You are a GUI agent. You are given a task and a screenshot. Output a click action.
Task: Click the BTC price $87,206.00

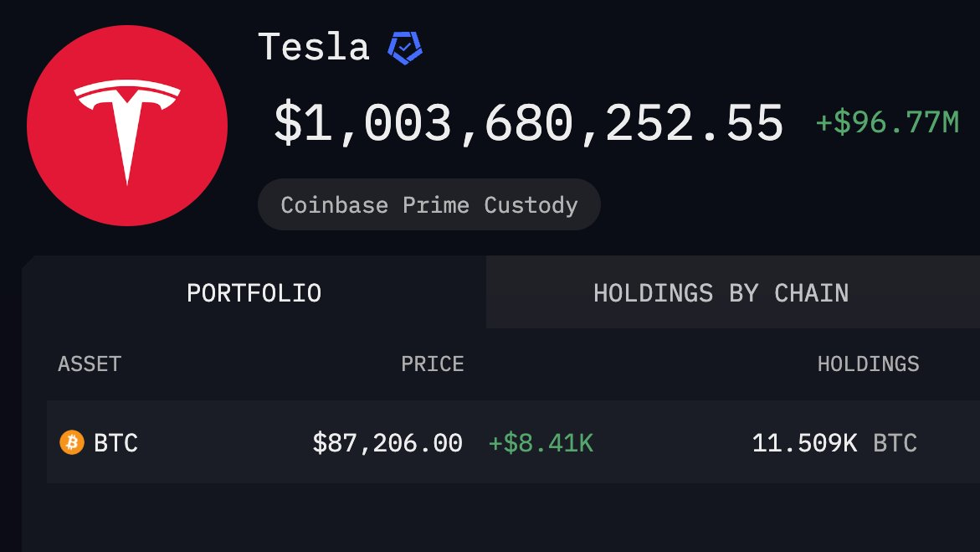click(x=387, y=442)
